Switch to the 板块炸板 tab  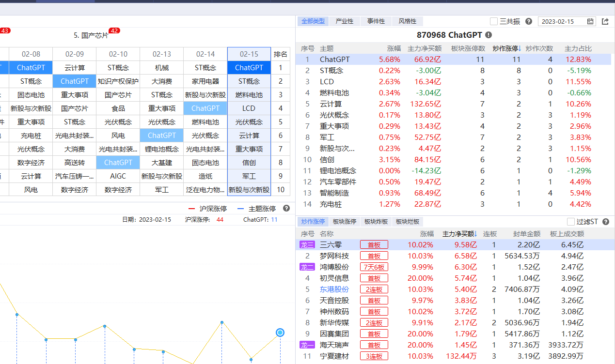(376, 222)
